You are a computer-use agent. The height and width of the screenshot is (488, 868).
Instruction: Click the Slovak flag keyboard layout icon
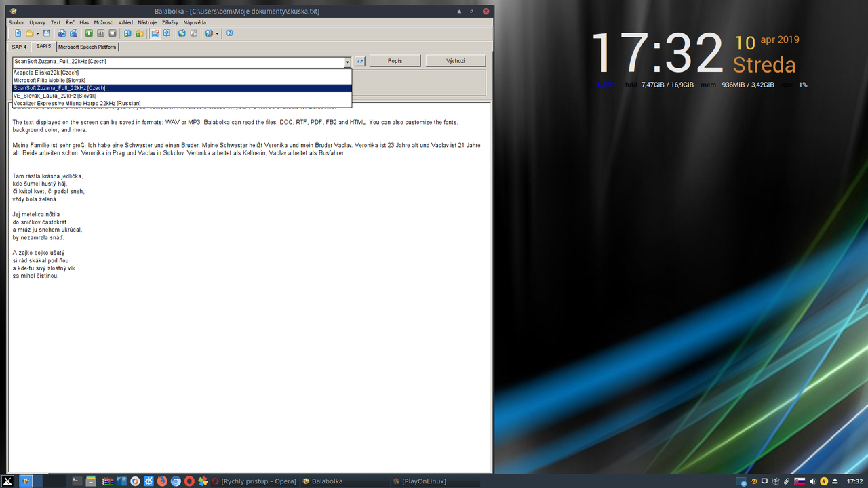tap(800, 481)
